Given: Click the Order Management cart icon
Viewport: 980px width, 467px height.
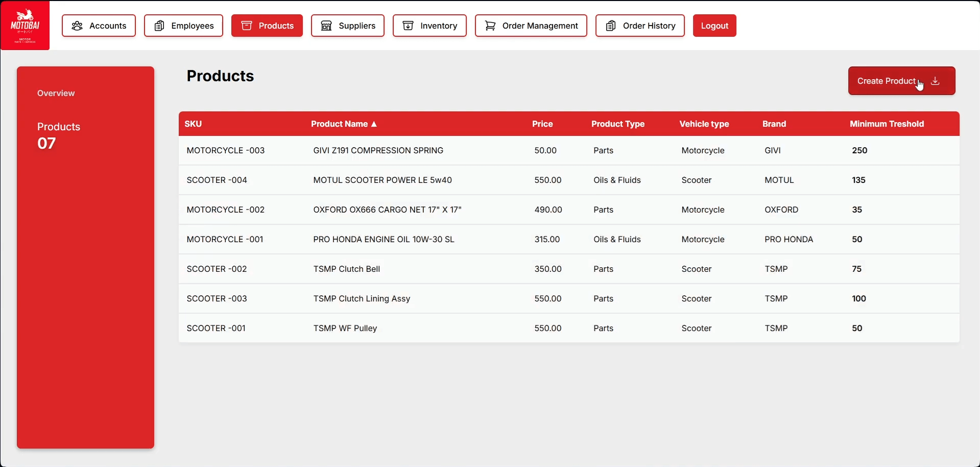Looking at the screenshot, I should point(490,26).
